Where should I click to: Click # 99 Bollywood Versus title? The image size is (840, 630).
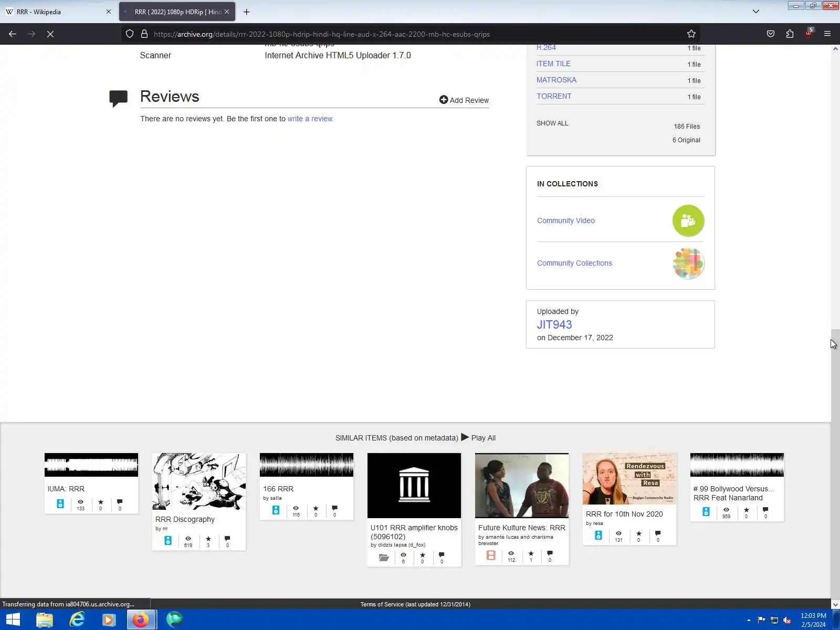coord(733,493)
